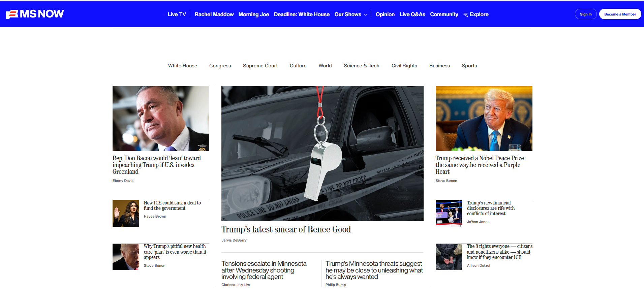Read the Don Bacon impeaching Trump headline
The image size is (644, 289).
click(x=157, y=165)
